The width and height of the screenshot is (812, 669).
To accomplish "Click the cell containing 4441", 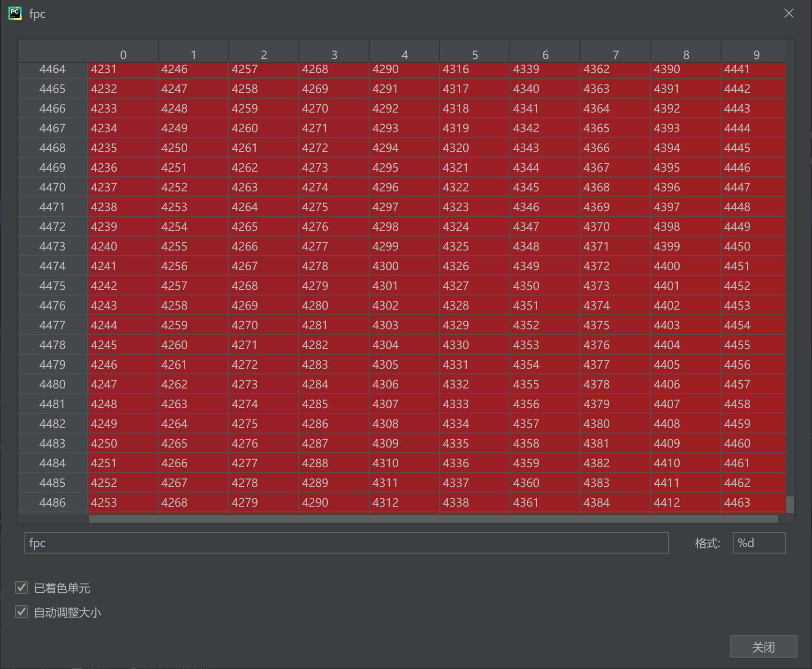I will tap(756, 69).
